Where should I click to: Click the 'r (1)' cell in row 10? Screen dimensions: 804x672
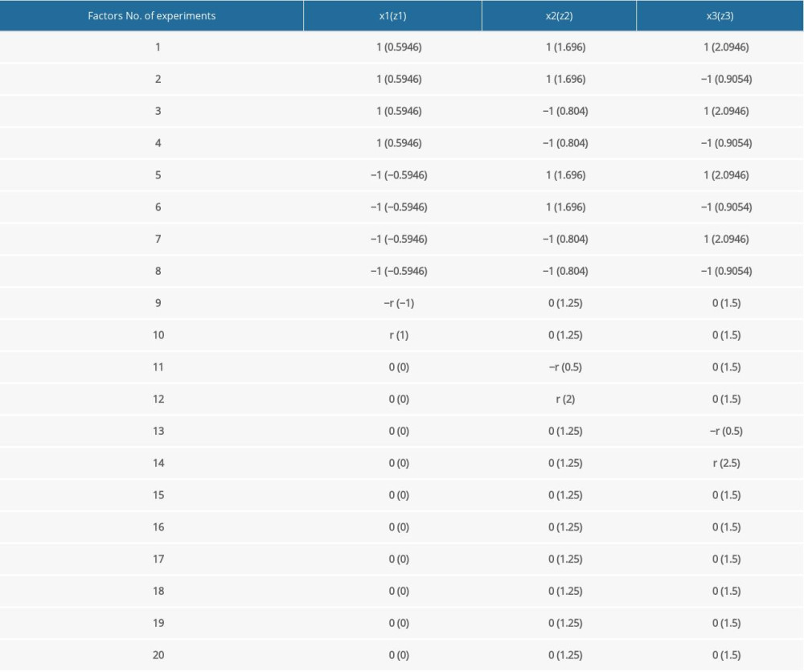399,335
